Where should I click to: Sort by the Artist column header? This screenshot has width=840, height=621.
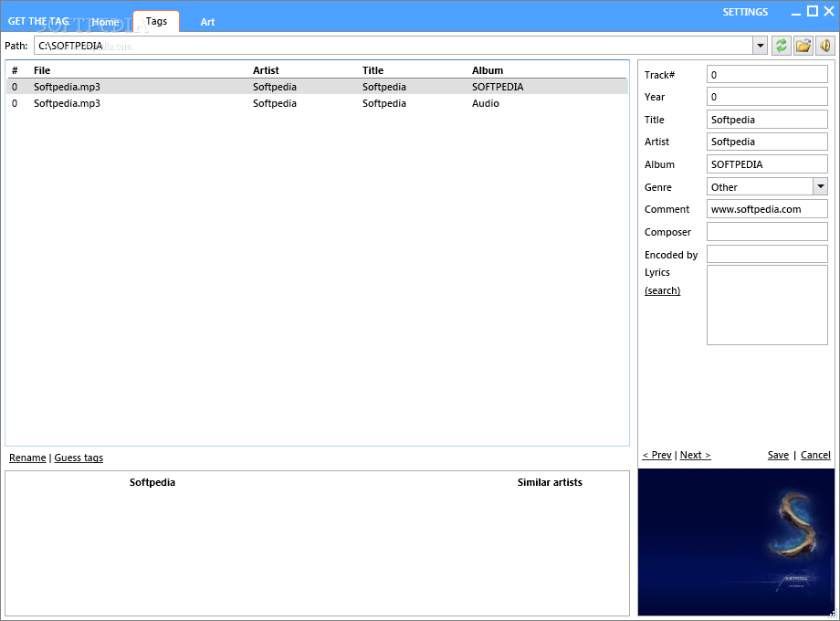(x=266, y=70)
